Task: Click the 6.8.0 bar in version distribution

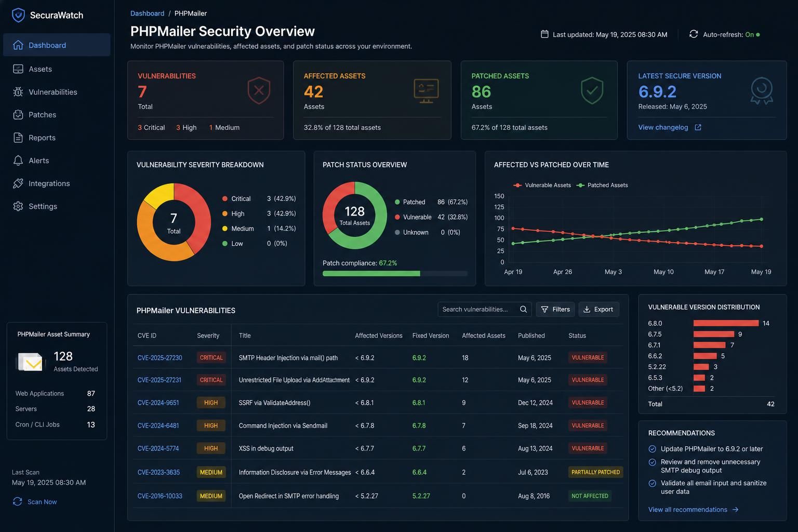Action: pyautogui.click(x=726, y=323)
